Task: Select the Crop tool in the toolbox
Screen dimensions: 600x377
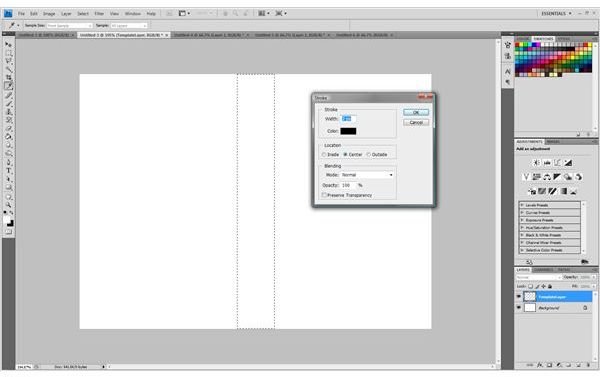Action: point(8,78)
